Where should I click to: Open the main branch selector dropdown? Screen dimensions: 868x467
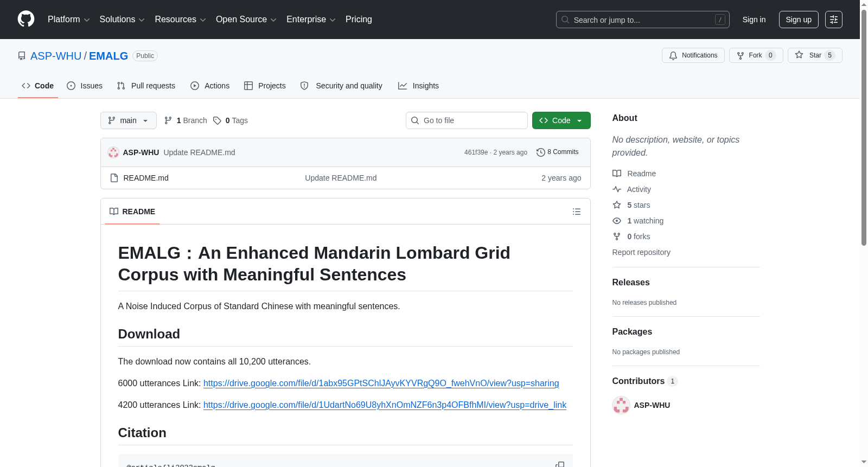(129, 120)
